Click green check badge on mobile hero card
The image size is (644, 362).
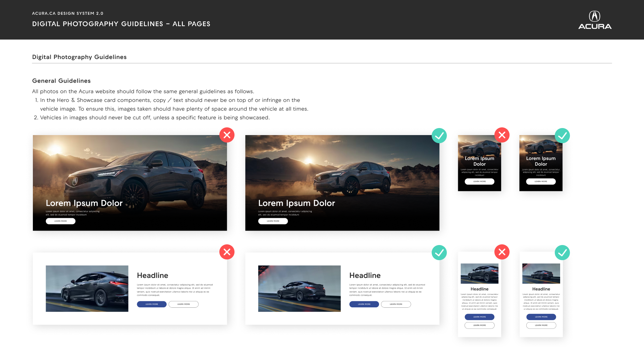click(562, 136)
